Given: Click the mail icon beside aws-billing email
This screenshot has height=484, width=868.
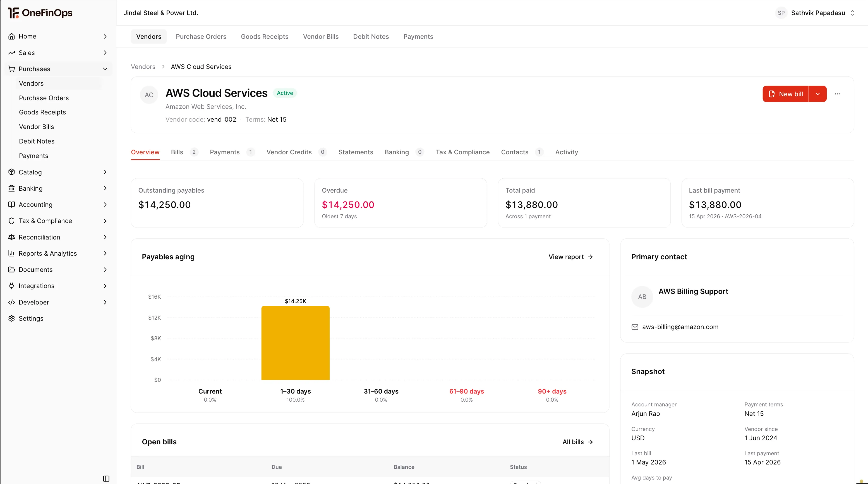Looking at the screenshot, I should pos(635,327).
